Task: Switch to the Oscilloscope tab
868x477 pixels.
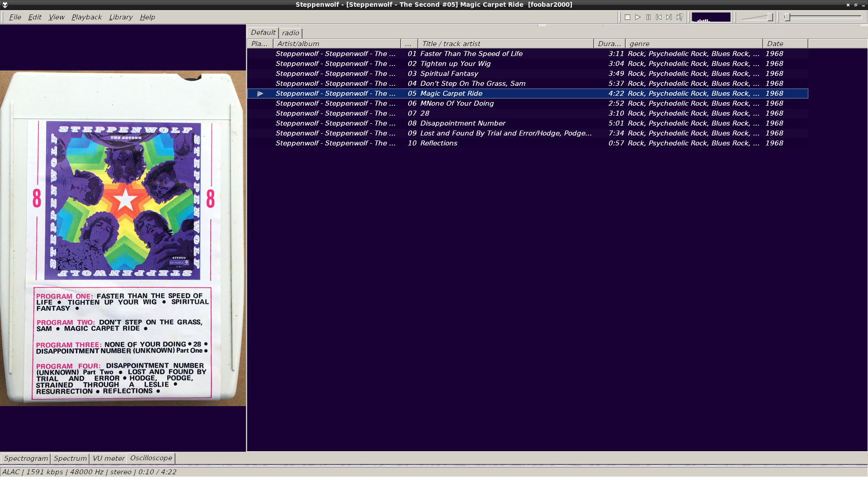Action: [x=151, y=458]
